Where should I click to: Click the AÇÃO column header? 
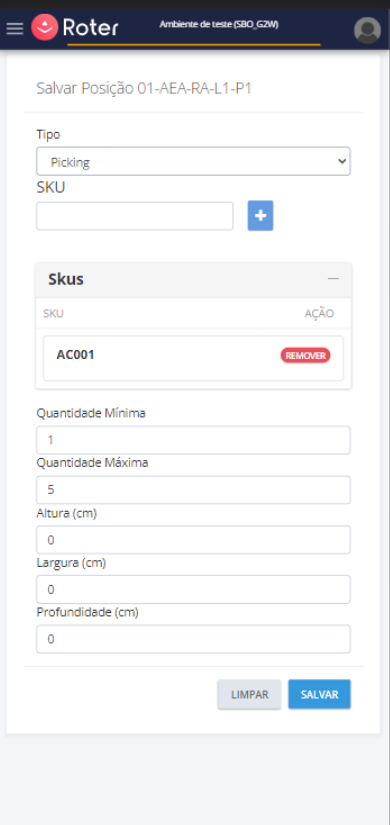click(319, 314)
